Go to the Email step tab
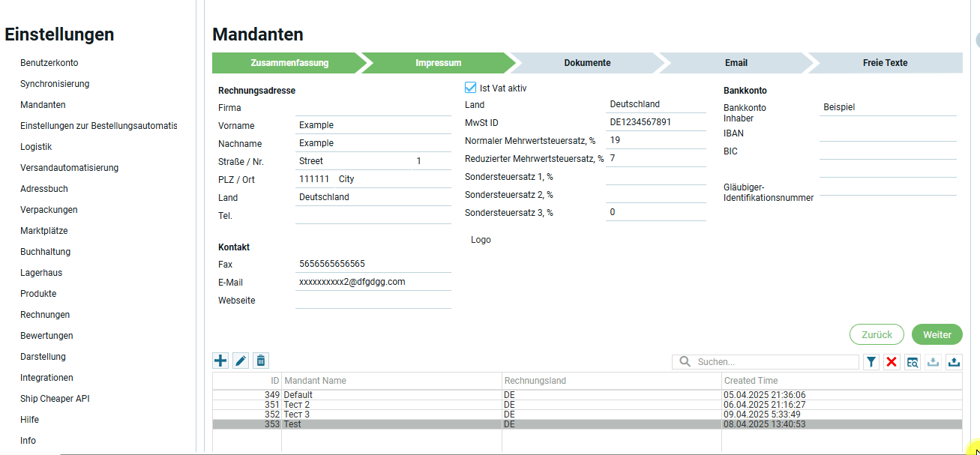The width and height of the screenshot is (980, 455). click(x=736, y=63)
